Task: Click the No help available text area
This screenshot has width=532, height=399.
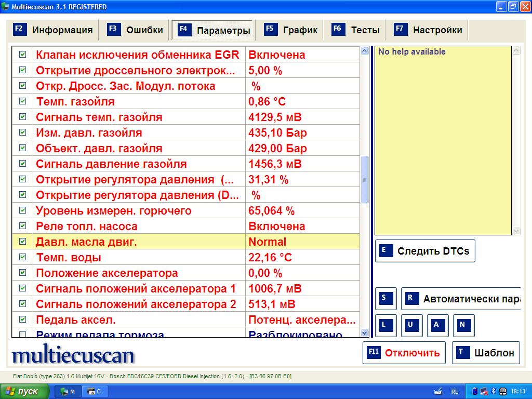Action: point(443,140)
